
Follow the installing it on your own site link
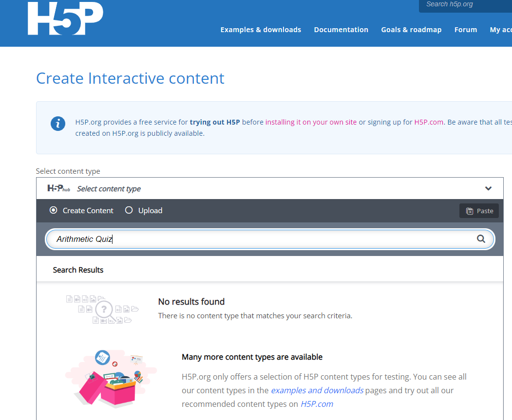[x=311, y=122]
